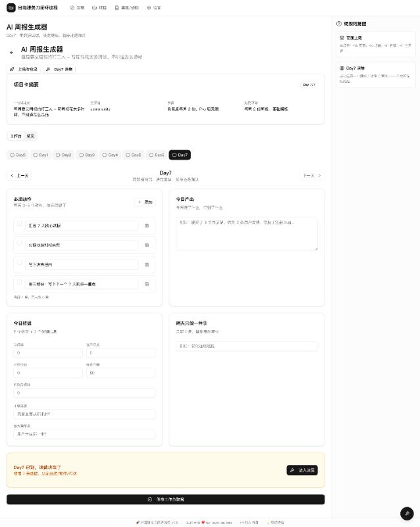Click the floating round gavel button
This screenshot has width=420, height=527.
[x=407, y=514]
